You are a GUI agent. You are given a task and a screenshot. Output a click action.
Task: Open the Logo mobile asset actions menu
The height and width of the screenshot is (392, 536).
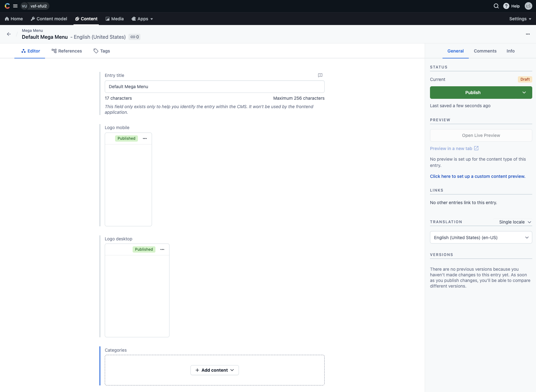144,138
